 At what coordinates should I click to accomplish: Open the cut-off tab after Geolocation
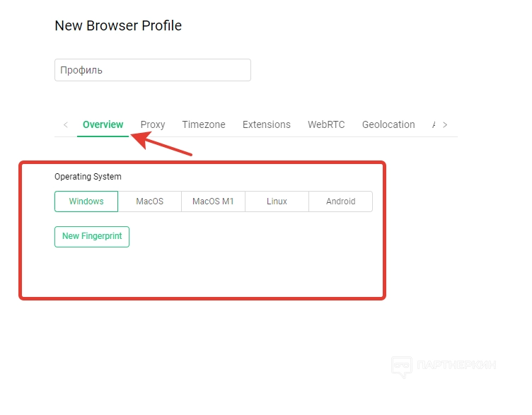pos(433,124)
